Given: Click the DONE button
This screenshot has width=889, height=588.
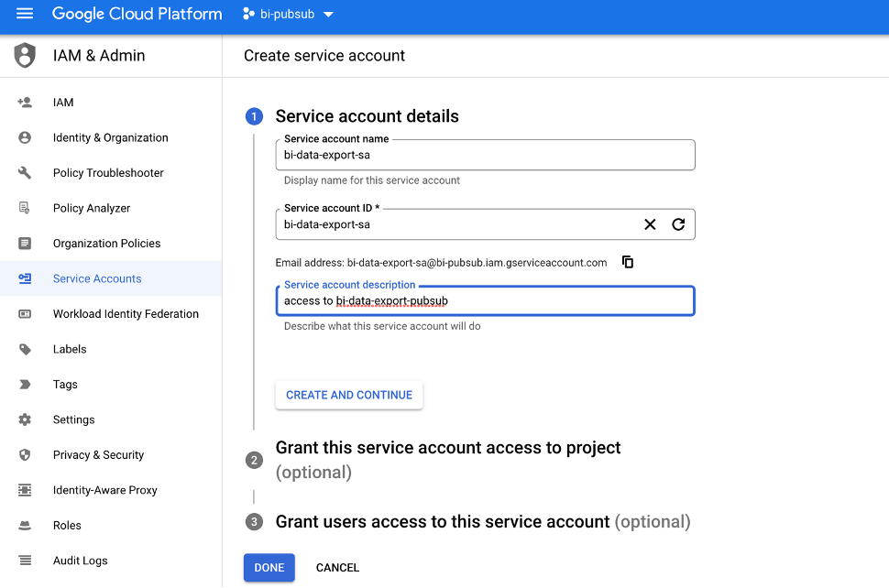Looking at the screenshot, I should 269,568.
